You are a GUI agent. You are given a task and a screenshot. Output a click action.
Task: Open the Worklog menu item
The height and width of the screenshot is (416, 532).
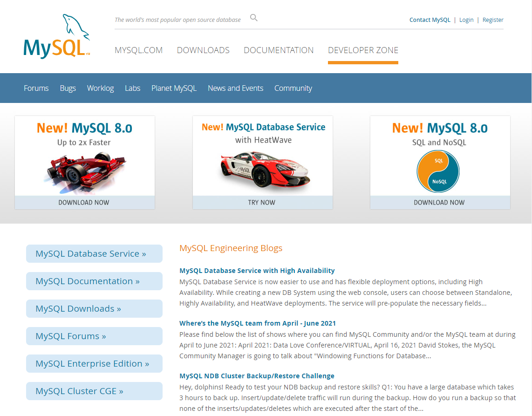pyautogui.click(x=101, y=88)
